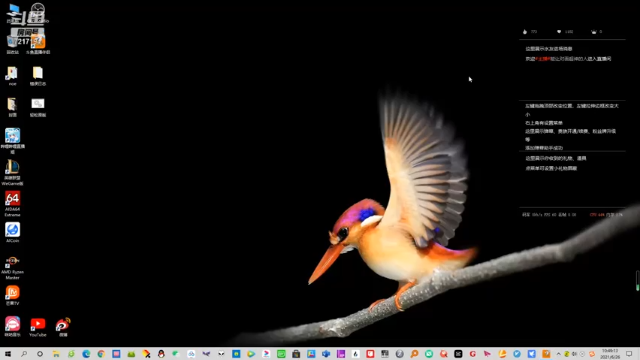Open the Microsoft Store taskbar icon

coord(296,354)
